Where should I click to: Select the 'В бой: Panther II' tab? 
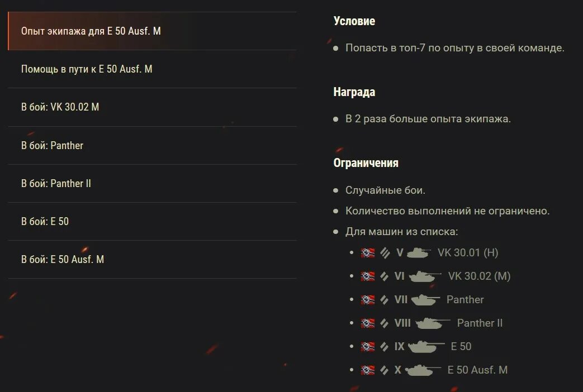tap(56, 184)
